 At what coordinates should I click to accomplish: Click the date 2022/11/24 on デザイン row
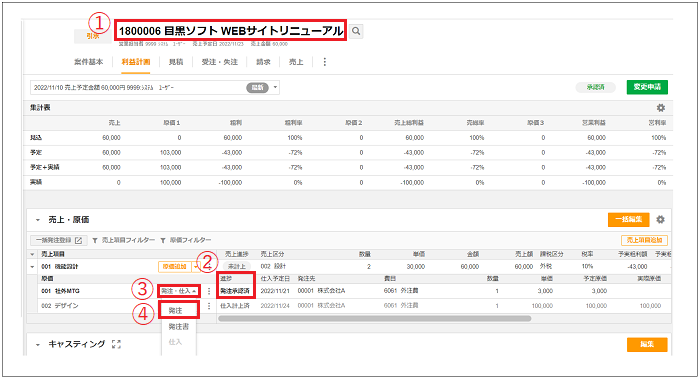(275, 306)
